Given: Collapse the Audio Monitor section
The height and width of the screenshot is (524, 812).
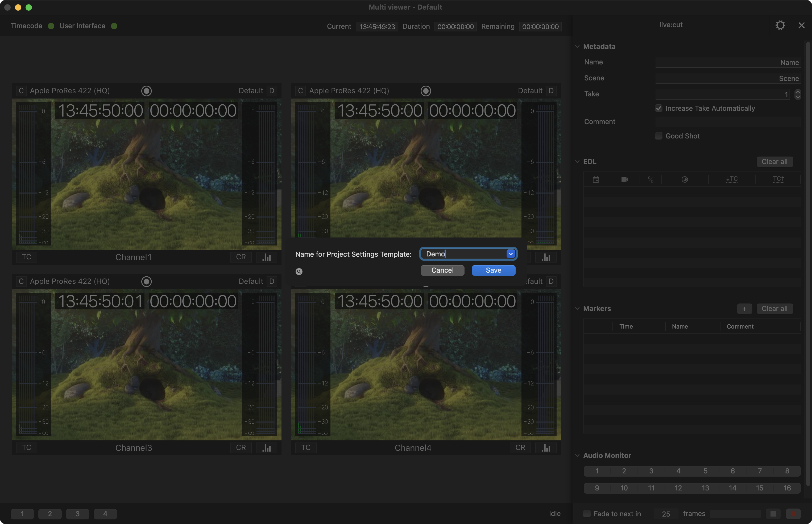Looking at the screenshot, I should tap(577, 456).
